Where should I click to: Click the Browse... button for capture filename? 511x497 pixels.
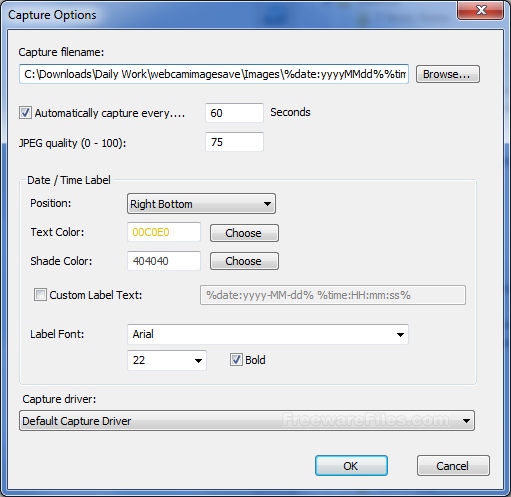pyautogui.click(x=448, y=74)
